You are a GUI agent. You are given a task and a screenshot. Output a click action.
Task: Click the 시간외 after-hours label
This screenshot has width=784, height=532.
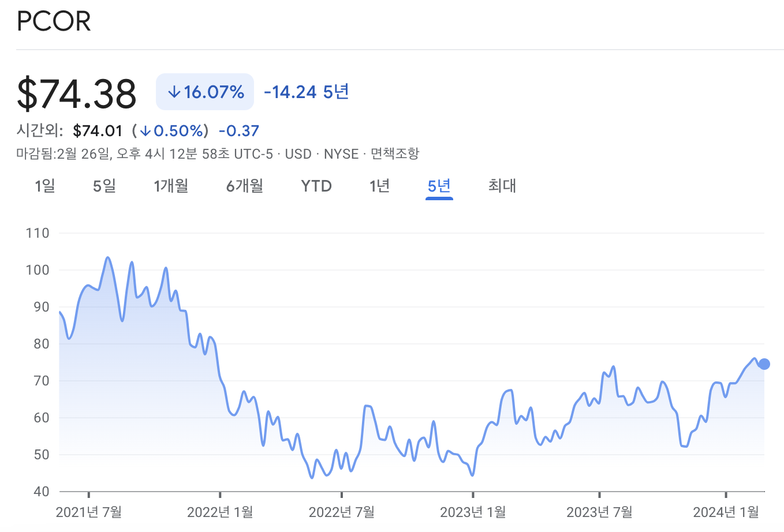coord(39,131)
